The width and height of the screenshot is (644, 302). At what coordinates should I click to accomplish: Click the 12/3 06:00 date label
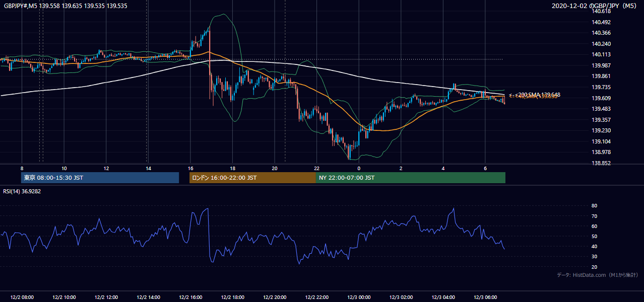[485, 297]
